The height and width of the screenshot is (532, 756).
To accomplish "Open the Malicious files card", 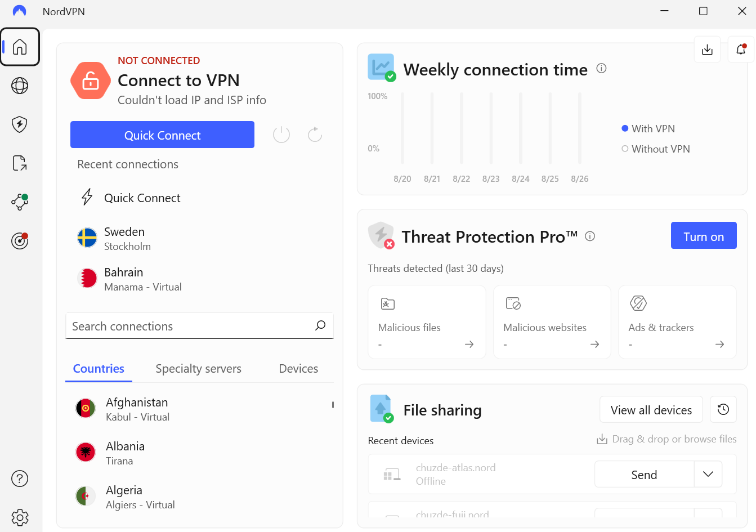I will (x=427, y=322).
